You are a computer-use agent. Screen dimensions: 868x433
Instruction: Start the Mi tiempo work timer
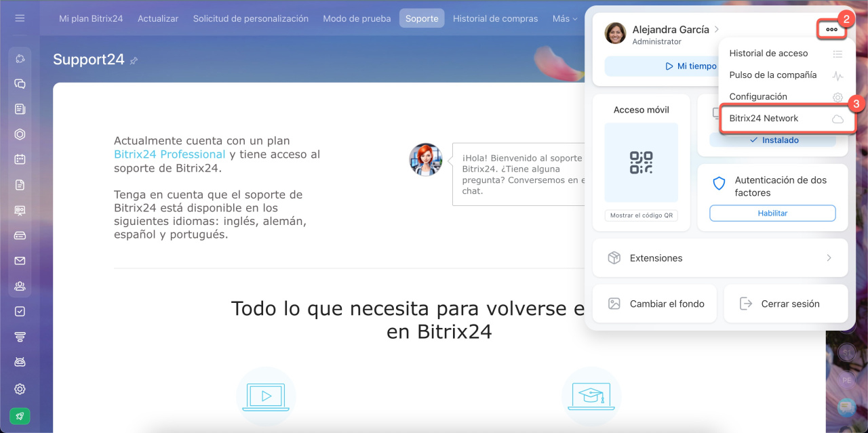point(692,66)
